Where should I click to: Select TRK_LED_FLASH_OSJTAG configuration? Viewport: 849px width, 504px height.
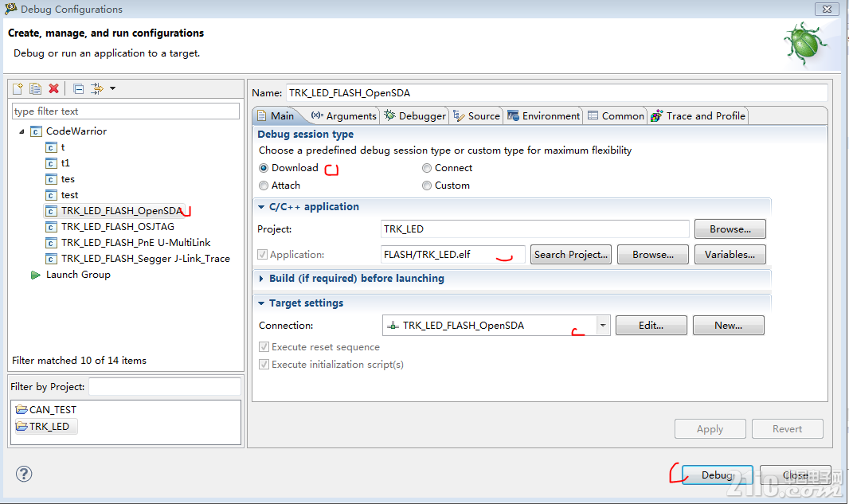coord(111,226)
